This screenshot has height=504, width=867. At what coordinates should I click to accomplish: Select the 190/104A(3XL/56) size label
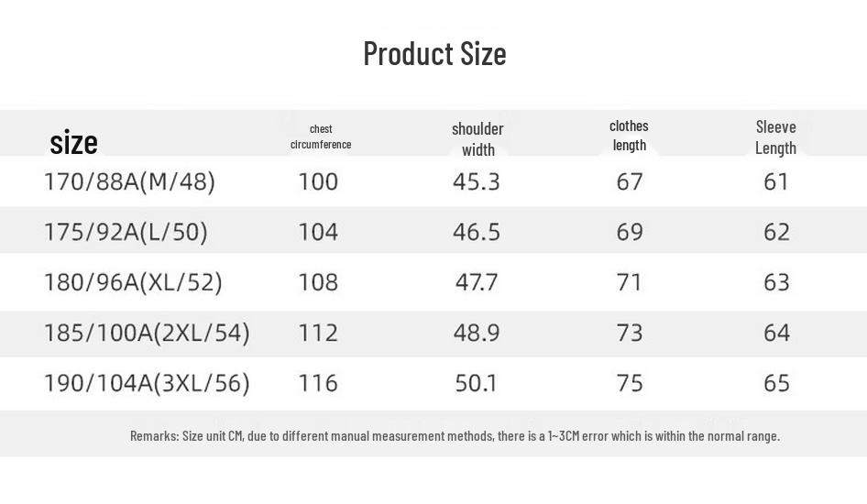[x=147, y=383]
